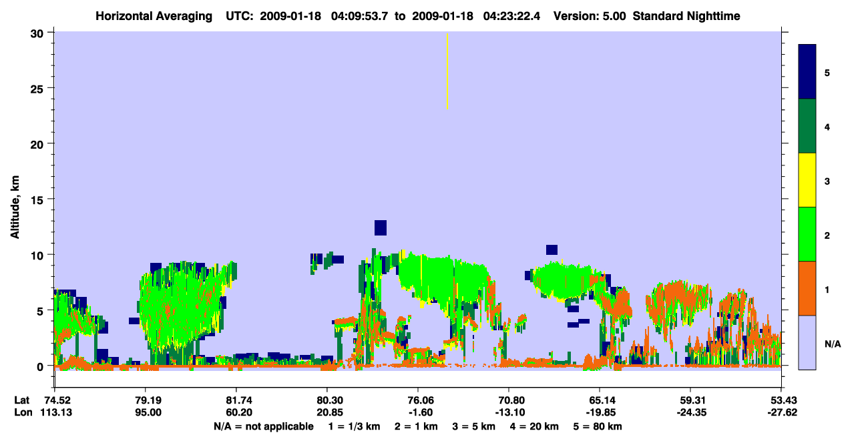Click the vertical yellow line near 25 km altitude
Screen dimensions: 868x445
coord(447,71)
